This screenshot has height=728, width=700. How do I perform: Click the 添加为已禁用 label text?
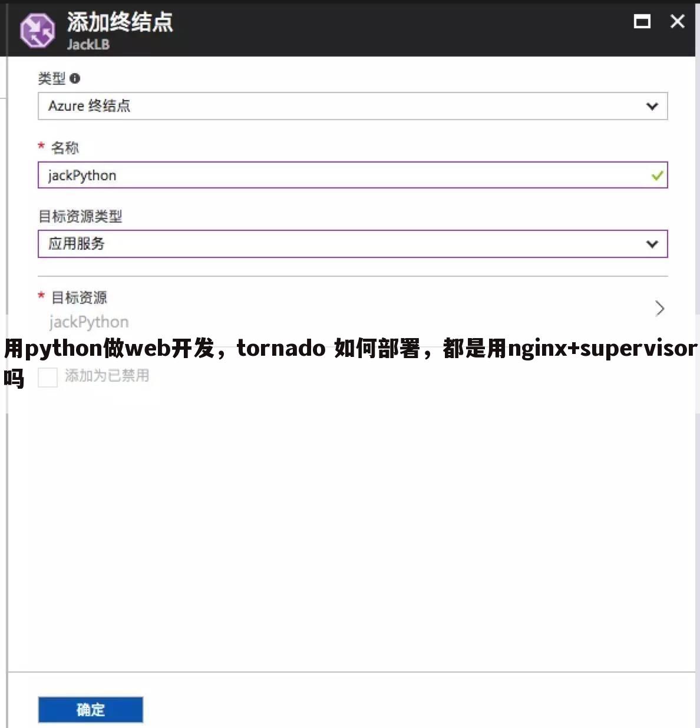[x=107, y=375]
